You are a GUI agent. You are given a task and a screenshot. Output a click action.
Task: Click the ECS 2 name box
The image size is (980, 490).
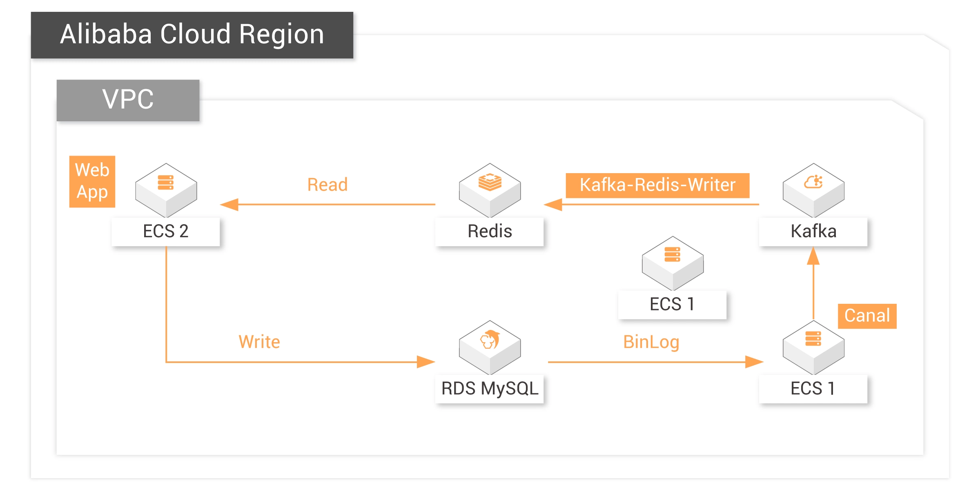(x=166, y=232)
